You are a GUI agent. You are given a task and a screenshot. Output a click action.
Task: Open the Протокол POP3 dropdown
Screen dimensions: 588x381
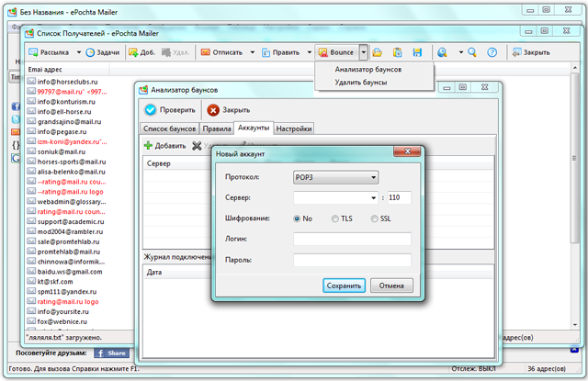click(x=335, y=177)
